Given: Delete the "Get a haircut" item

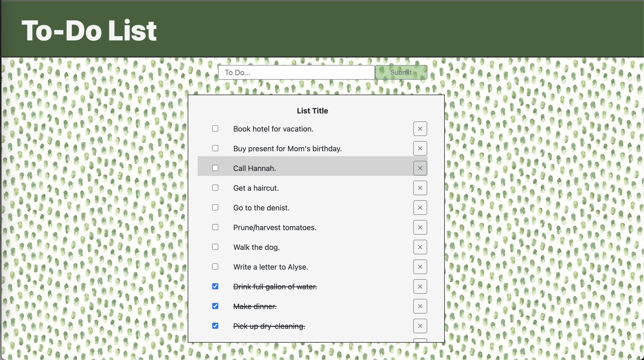Looking at the screenshot, I should pyautogui.click(x=420, y=188).
